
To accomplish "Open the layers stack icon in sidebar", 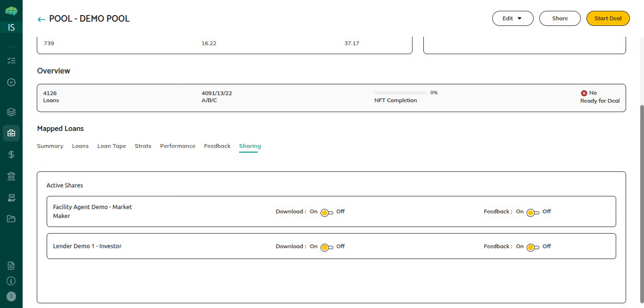I will coord(11,112).
